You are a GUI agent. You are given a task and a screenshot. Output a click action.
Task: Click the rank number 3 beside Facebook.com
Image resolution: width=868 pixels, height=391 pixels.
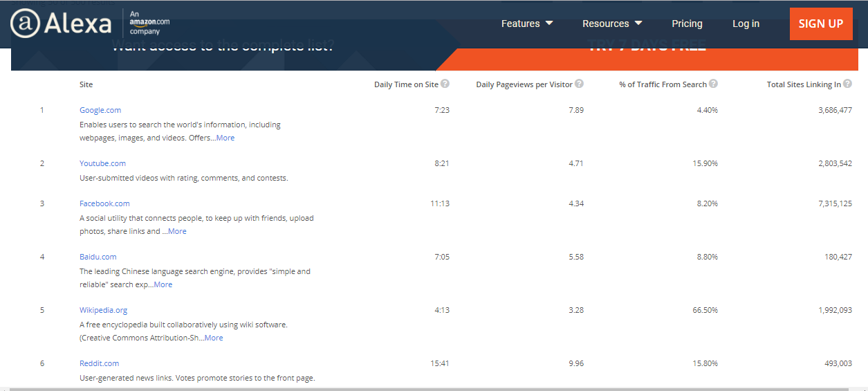click(x=42, y=203)
